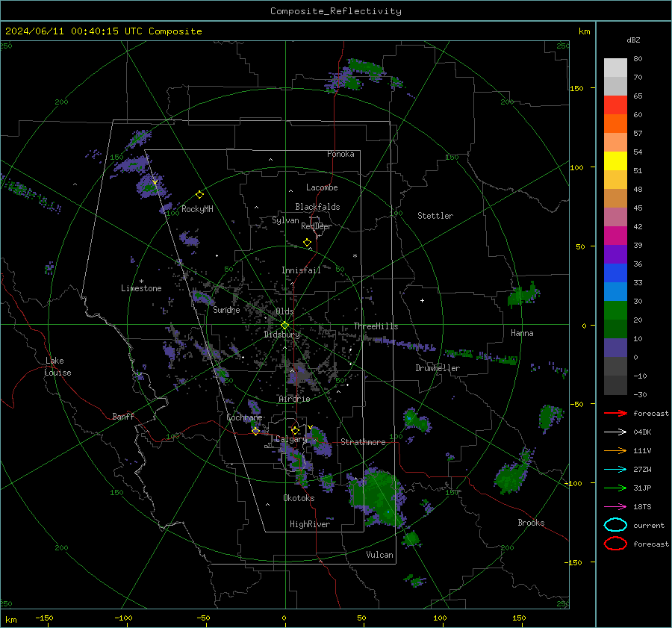
Task: Click the Stettler label
Action: coord(435,216)
